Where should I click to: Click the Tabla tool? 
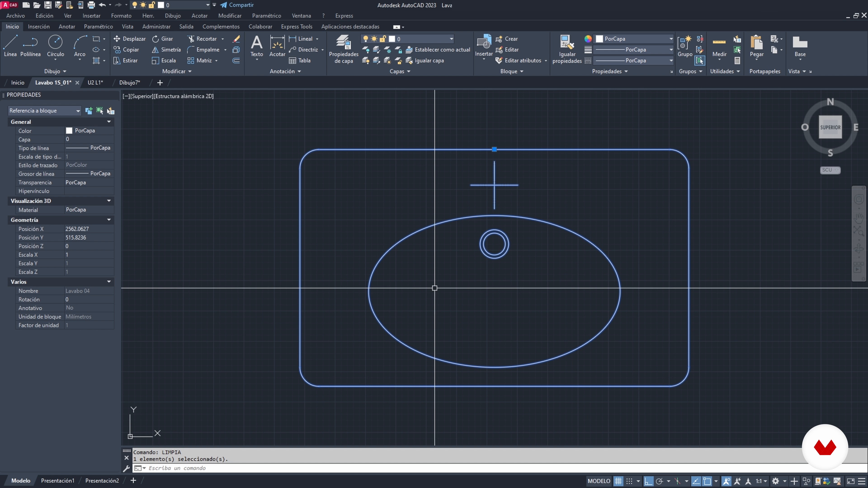coord(300,60)
